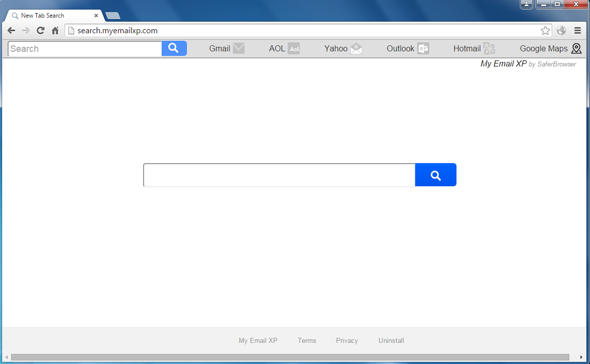This screenshot has width=590, height=364.
Task: Open the AOL link
Action: [277, 48]
